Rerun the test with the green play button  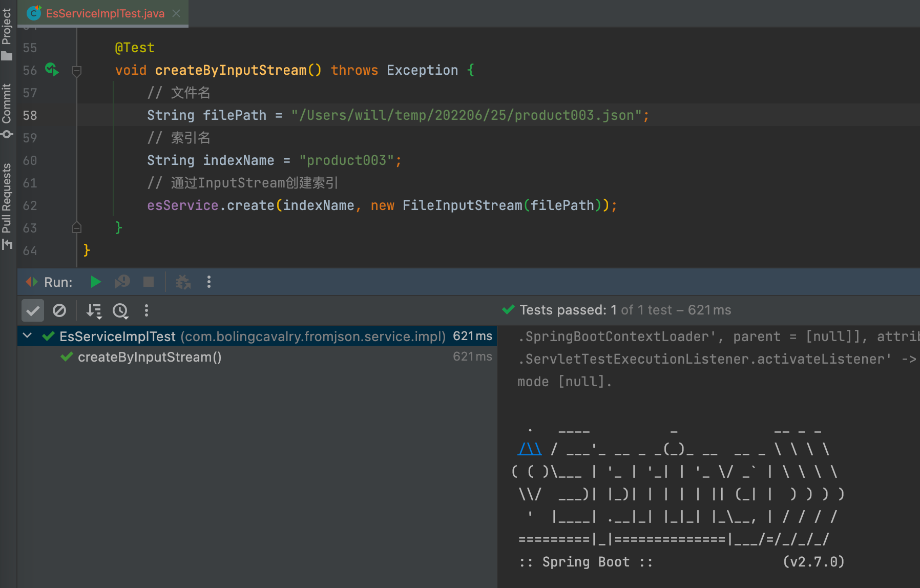[x=95, y=282]
